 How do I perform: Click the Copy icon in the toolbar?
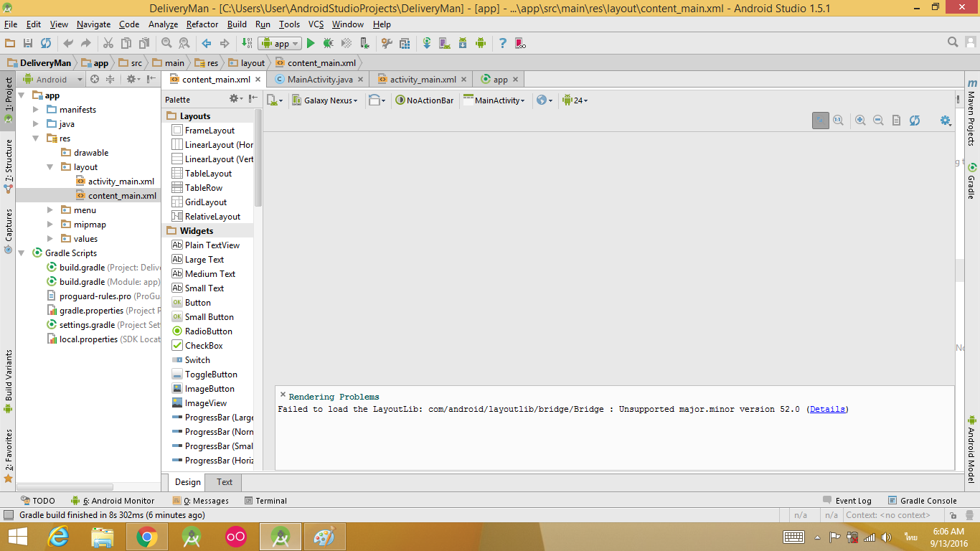click(x=126, y=43)
